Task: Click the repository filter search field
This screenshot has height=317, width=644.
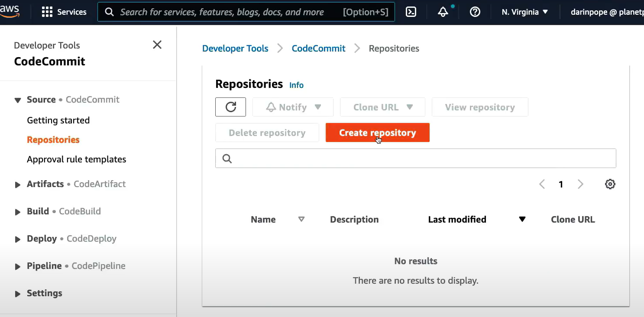Action: (x=415, y=158)
